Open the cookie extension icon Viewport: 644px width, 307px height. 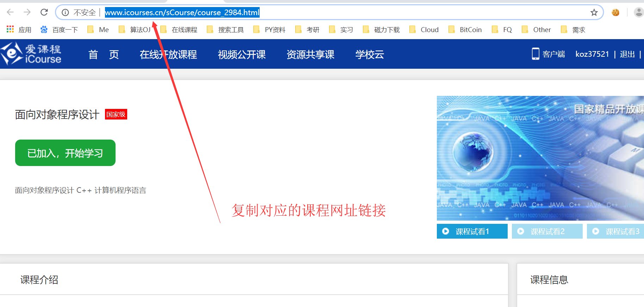click(615, 13)
